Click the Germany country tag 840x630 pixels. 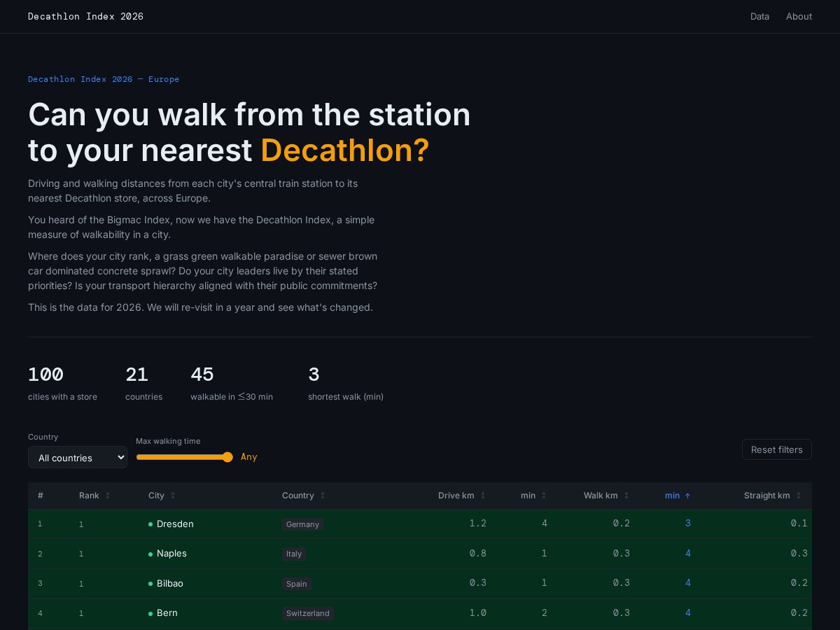302,524
